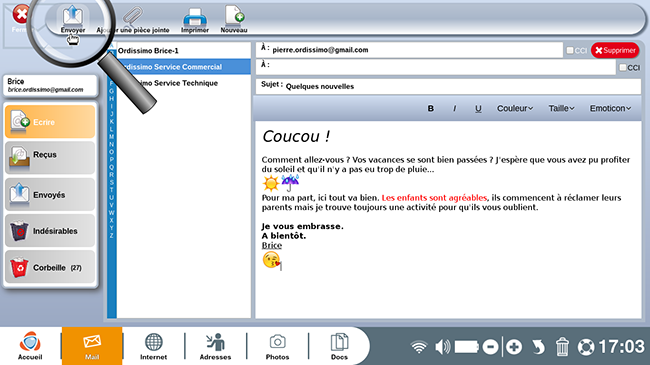The image size is (650, 365).
Task: Toggle underline formatting
Action: [x=478, y=108]
